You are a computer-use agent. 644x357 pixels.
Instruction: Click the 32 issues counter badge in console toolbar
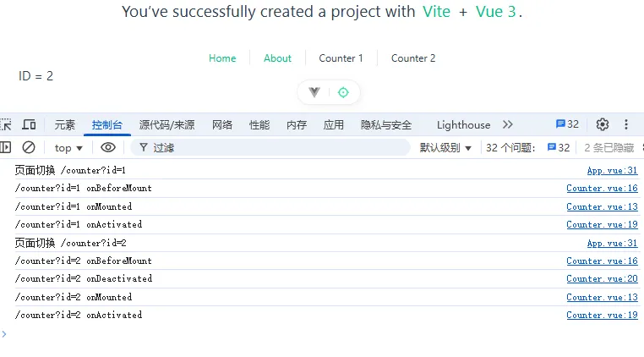tap(559, 148)
